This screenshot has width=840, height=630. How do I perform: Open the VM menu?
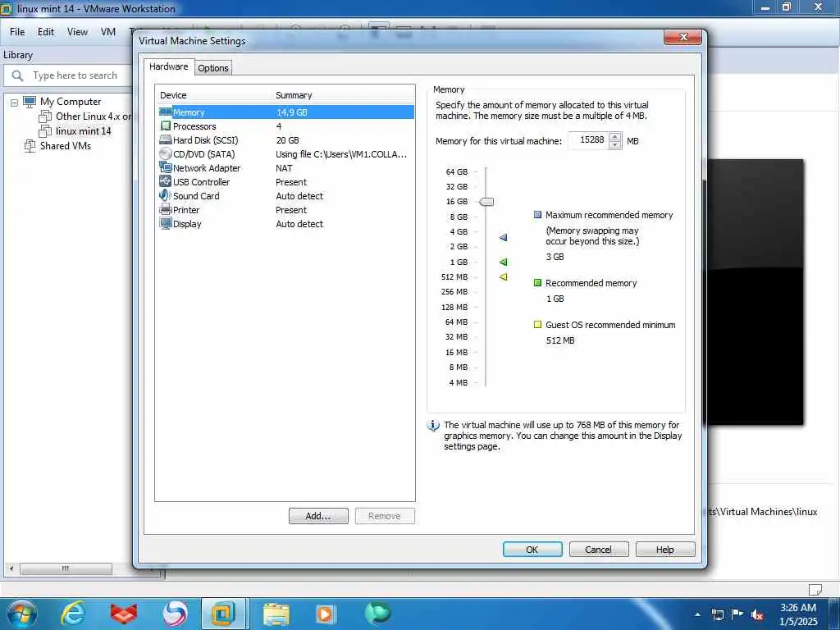[108, 32]
